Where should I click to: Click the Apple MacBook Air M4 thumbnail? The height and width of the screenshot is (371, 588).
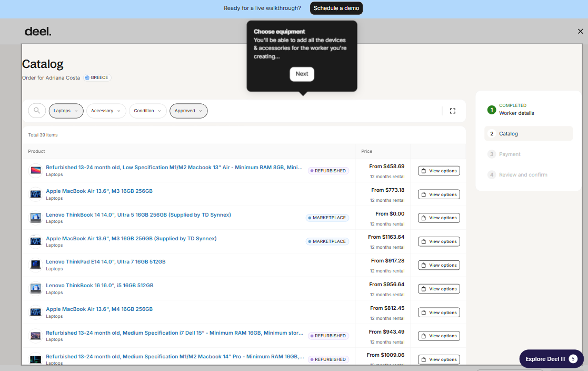point(36,312)
